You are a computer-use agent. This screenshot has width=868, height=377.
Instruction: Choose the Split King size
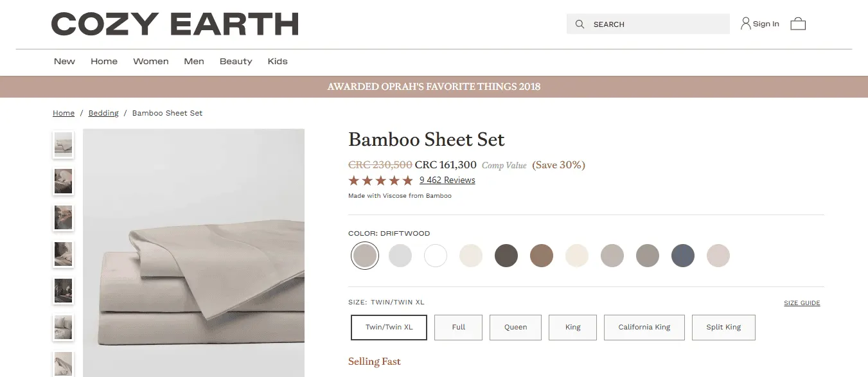[723, 327]
